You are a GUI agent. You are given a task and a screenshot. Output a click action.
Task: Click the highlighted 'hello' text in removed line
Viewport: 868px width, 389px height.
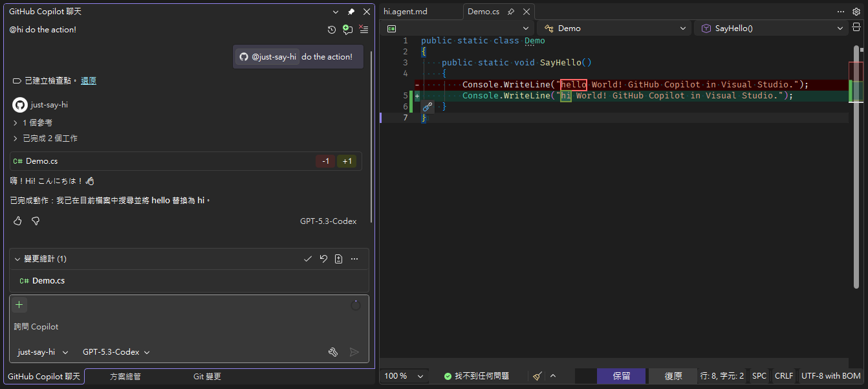click(574, 85)
